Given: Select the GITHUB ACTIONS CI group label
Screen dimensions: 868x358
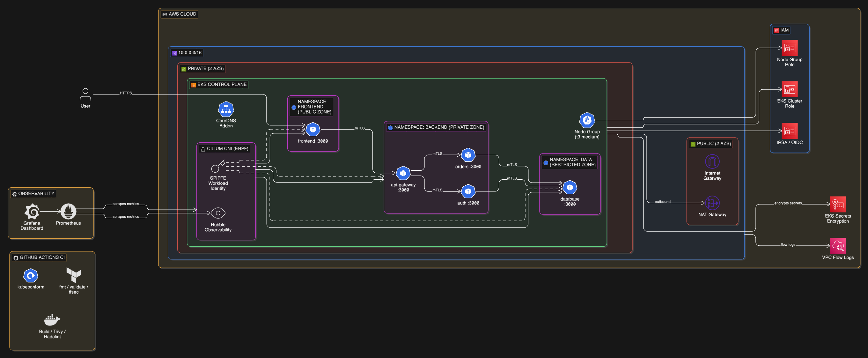Looking at the screenshot, I should tap(39, 257).
